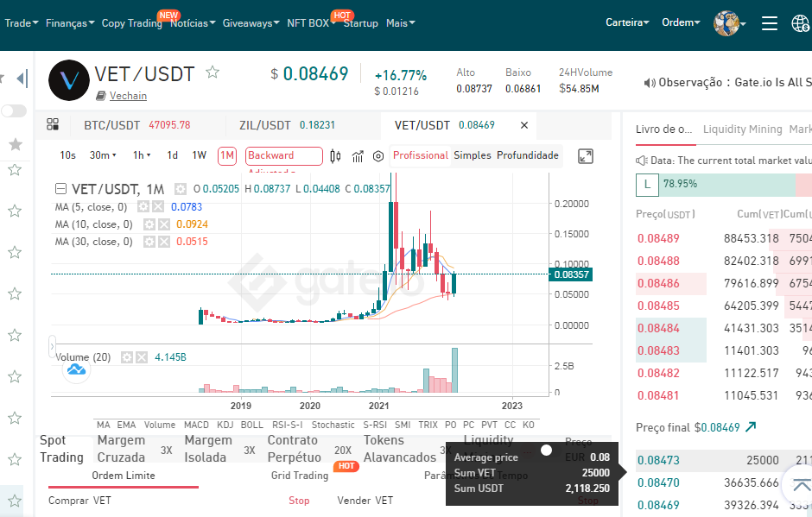Switch to BTC/USDT pair tab
Screen dimensions: 812x517
click(137, 125)
